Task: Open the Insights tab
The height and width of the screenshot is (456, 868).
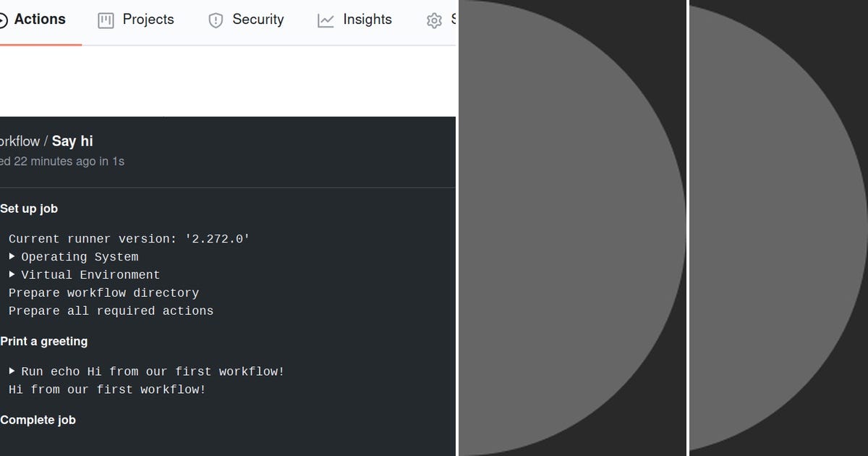Action: 367,20
